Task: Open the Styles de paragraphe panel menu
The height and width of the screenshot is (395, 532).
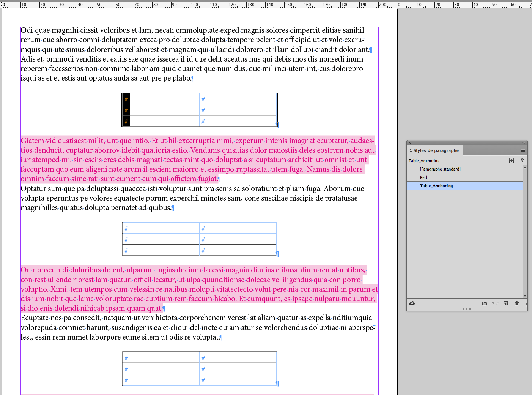Action: pyautogui.click(x=523, y=150)
